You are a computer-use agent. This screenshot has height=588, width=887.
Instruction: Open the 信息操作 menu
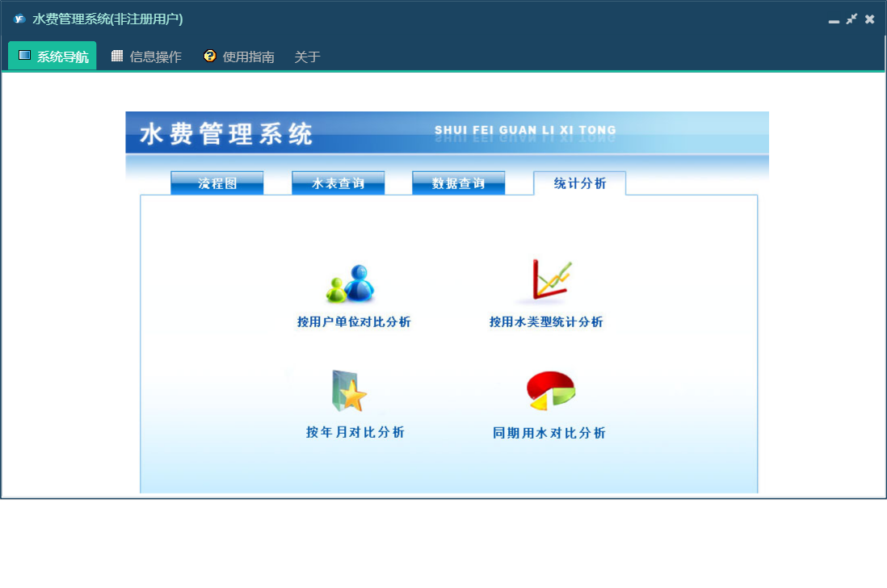tap(146, 56)
